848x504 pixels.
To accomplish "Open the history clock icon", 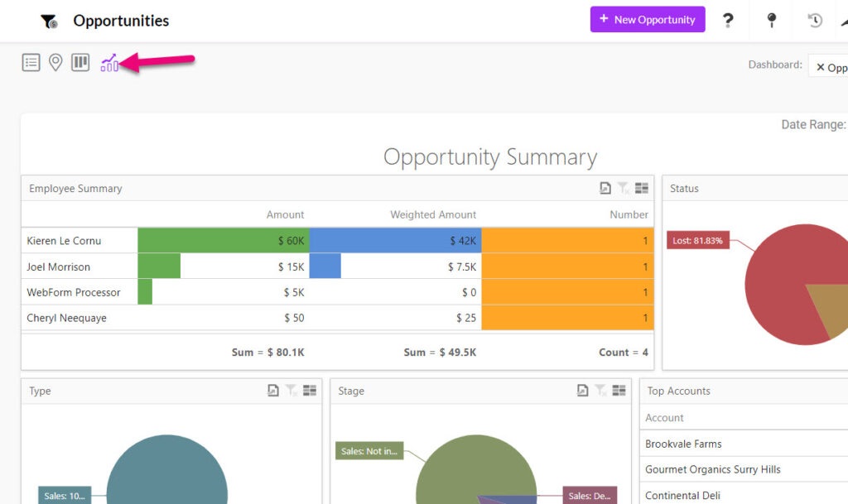I will click(x=815, y=21).
